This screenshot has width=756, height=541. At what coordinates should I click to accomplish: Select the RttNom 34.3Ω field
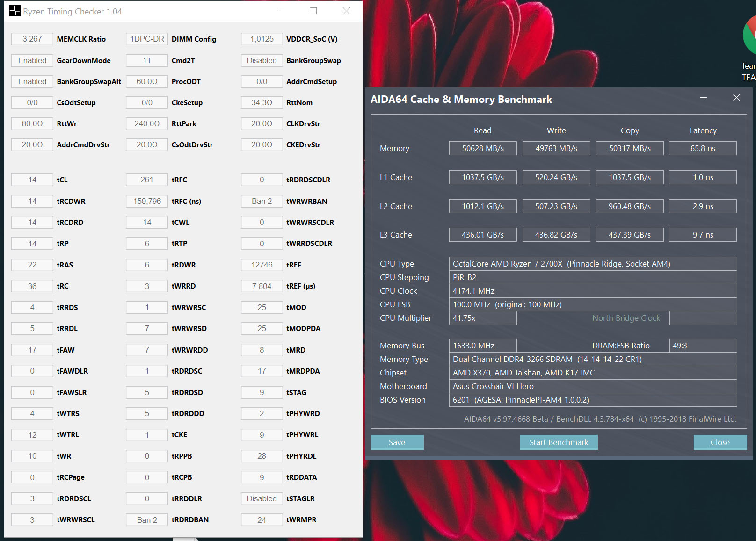click(262, 103)
